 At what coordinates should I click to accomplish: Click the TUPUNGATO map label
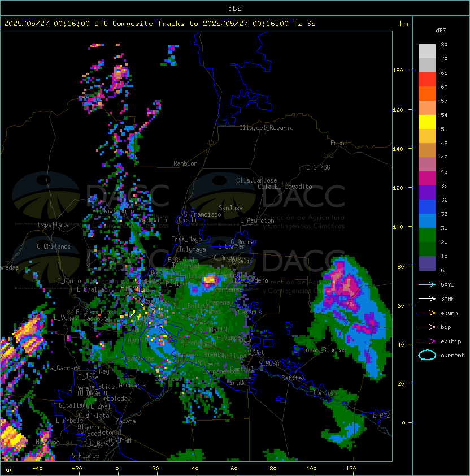point(92,393)
